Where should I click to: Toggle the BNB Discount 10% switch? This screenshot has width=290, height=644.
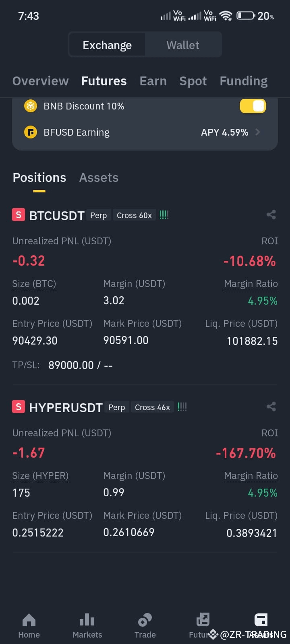253,106
